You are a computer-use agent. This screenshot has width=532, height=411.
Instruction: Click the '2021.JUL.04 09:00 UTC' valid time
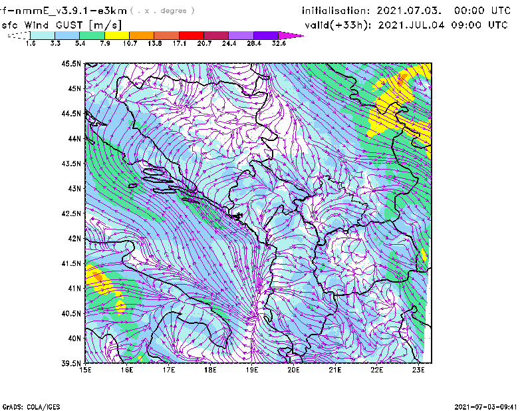(x=443, y=25)
